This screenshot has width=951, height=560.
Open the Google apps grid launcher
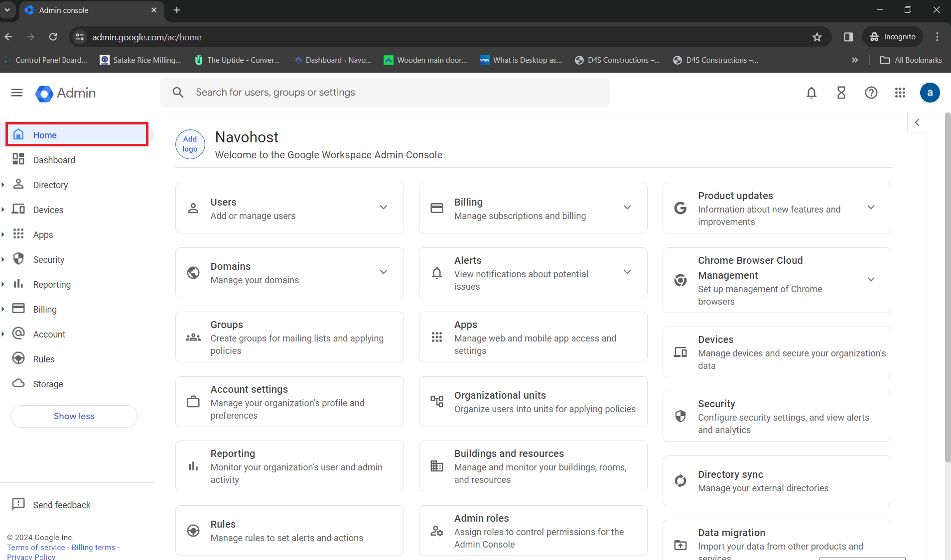click(x=900, y=93)
